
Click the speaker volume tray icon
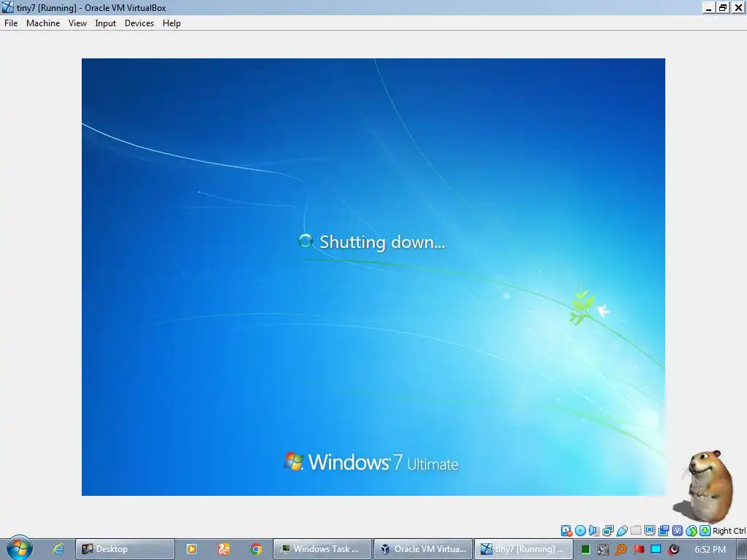pos(673,550)
